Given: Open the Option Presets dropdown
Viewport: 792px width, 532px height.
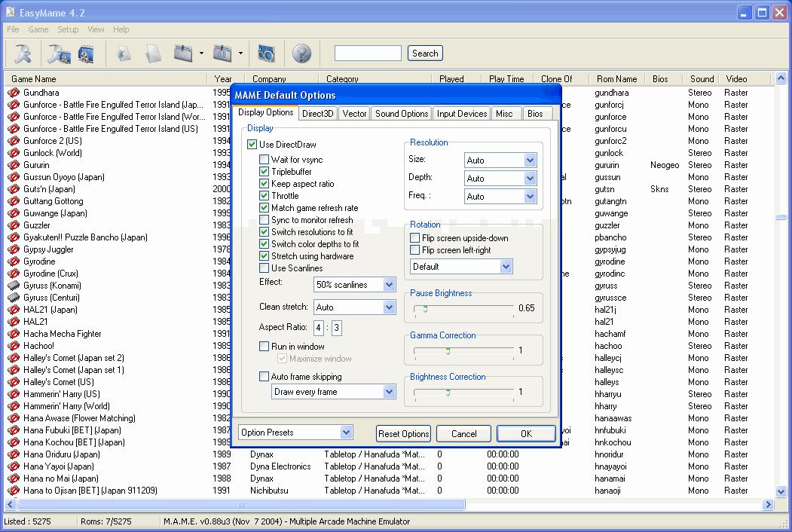Looking at the screenshot, I should coord(346,433).
